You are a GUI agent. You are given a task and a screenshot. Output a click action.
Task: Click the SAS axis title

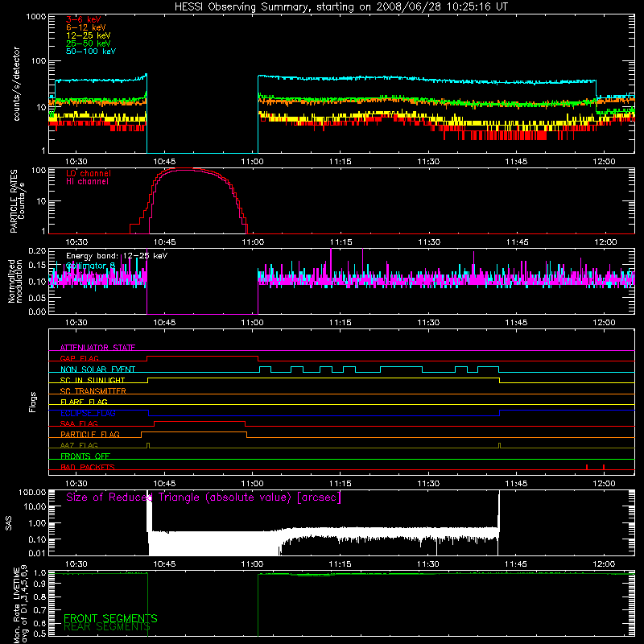tap(9, 522)
